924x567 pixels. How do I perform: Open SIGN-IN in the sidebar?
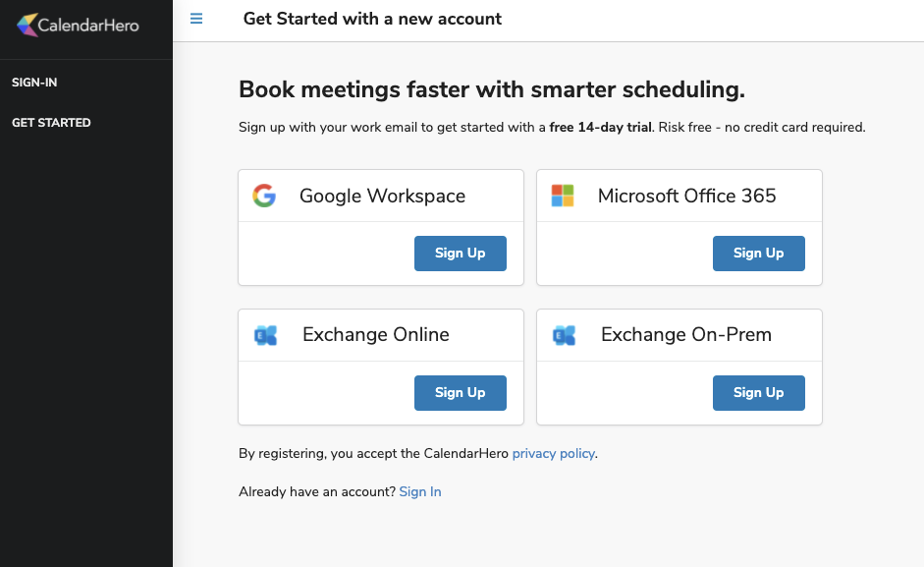(34, 83)
